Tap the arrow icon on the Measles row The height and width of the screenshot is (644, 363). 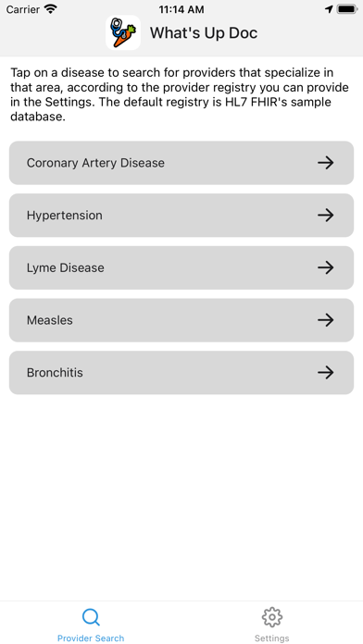click(326, 320)
